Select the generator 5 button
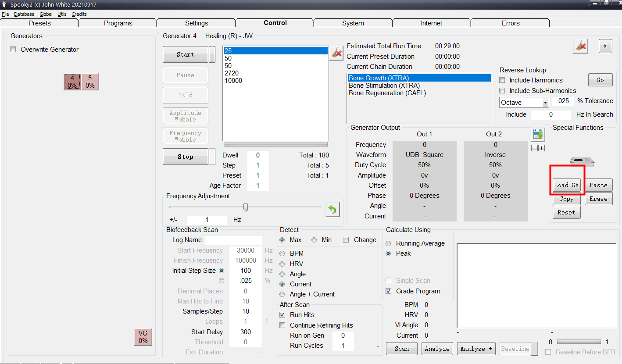 tap(90, 82)
